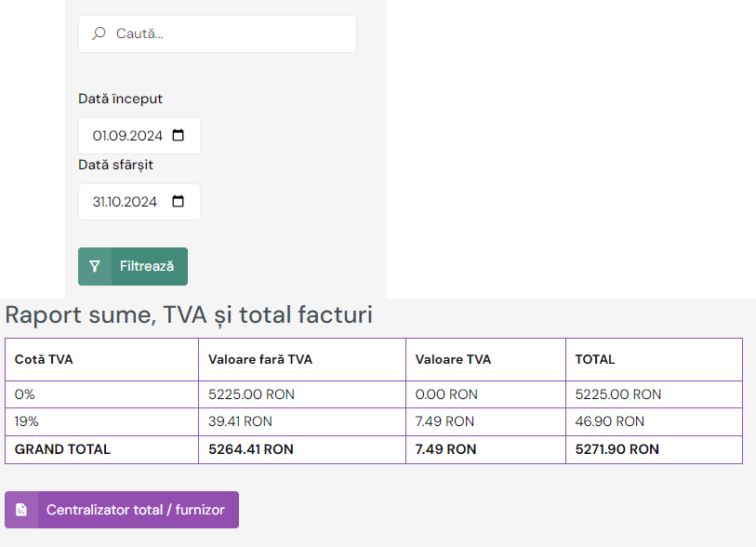Viewport: 756px width, 547px height.
Task: Click the Valoare TVA column header
Action: point(453,359)
